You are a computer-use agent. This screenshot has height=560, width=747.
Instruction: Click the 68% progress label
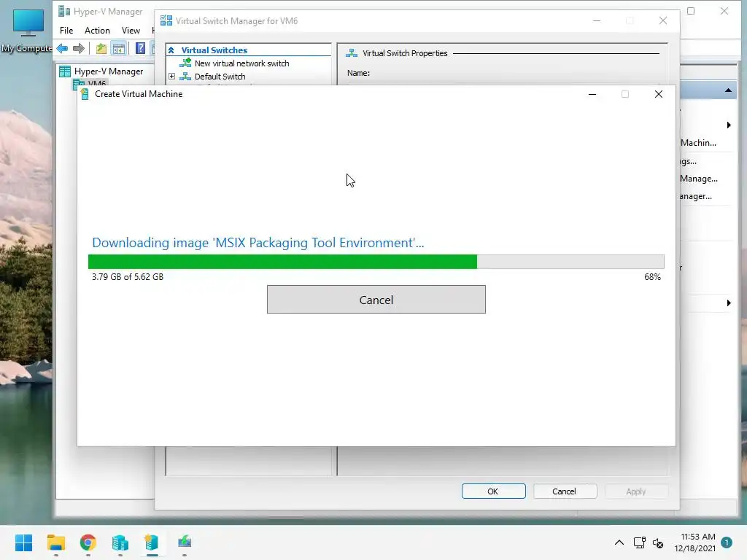click(652, 276)
